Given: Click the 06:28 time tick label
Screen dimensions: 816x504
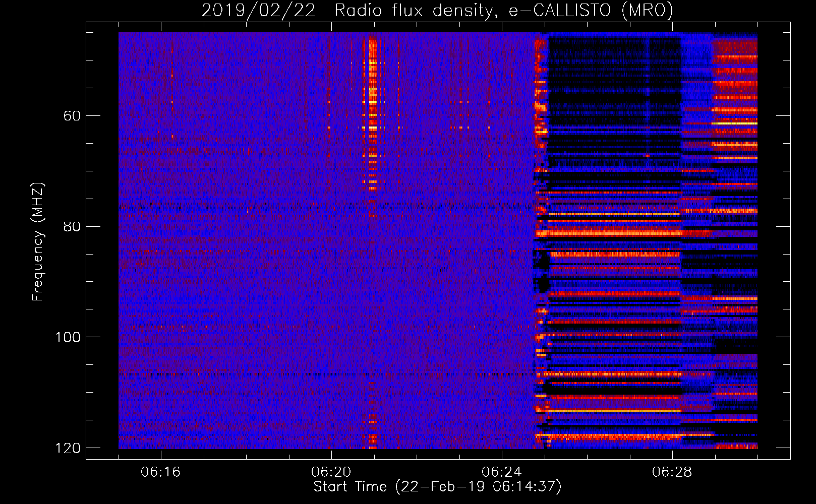Looking at the screenshot, I should 672,472.
